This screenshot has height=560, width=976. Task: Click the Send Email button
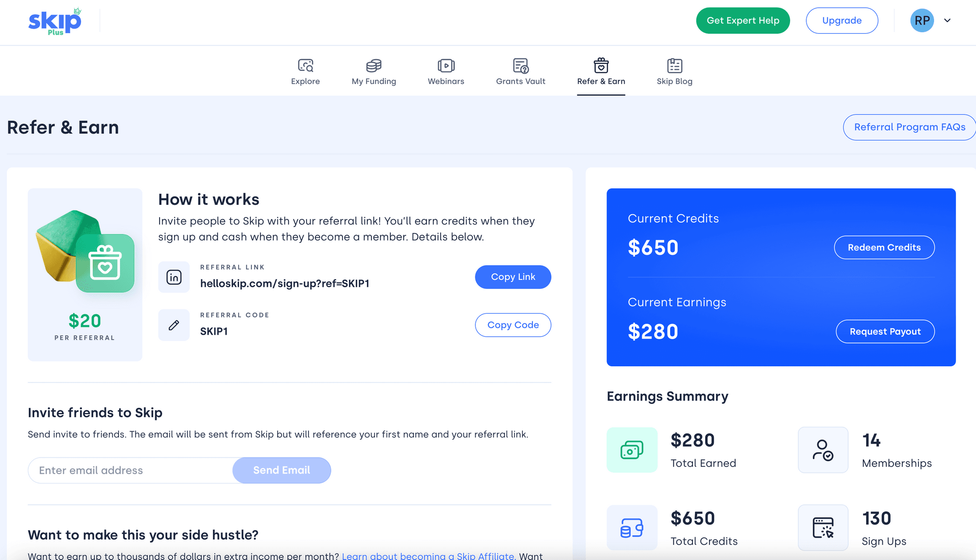pos(282,470)
